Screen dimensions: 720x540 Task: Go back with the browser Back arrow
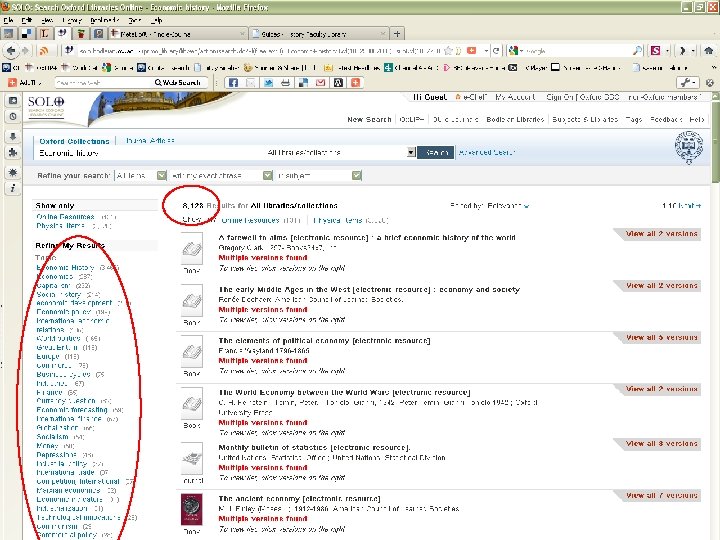tap(11, 51)
